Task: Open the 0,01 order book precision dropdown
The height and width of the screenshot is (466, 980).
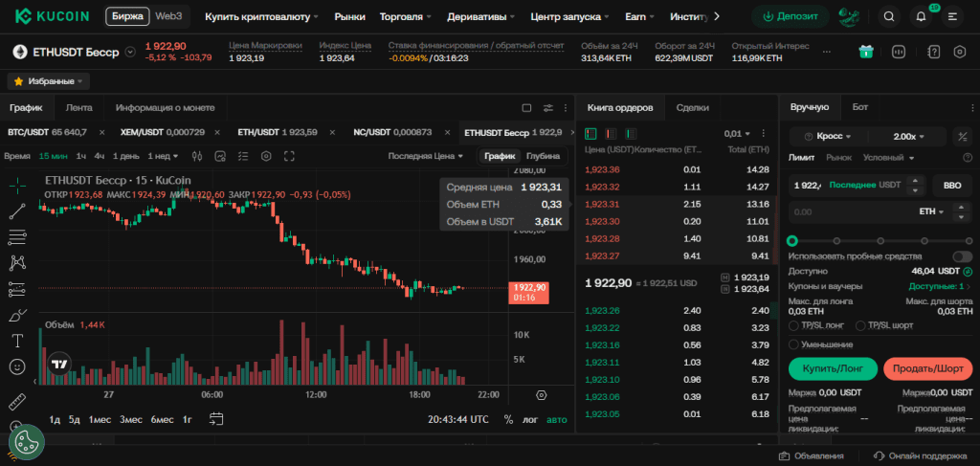Action: coord(737,134)
